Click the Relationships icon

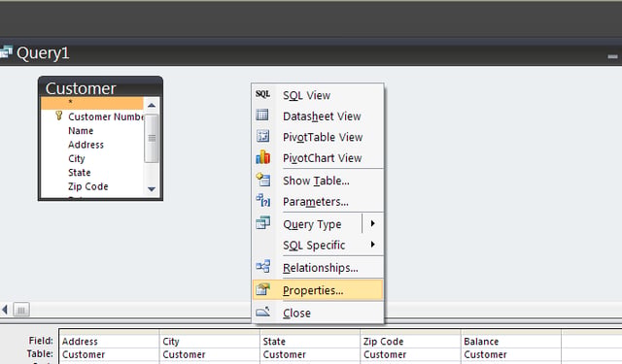[x=262, y=267]
